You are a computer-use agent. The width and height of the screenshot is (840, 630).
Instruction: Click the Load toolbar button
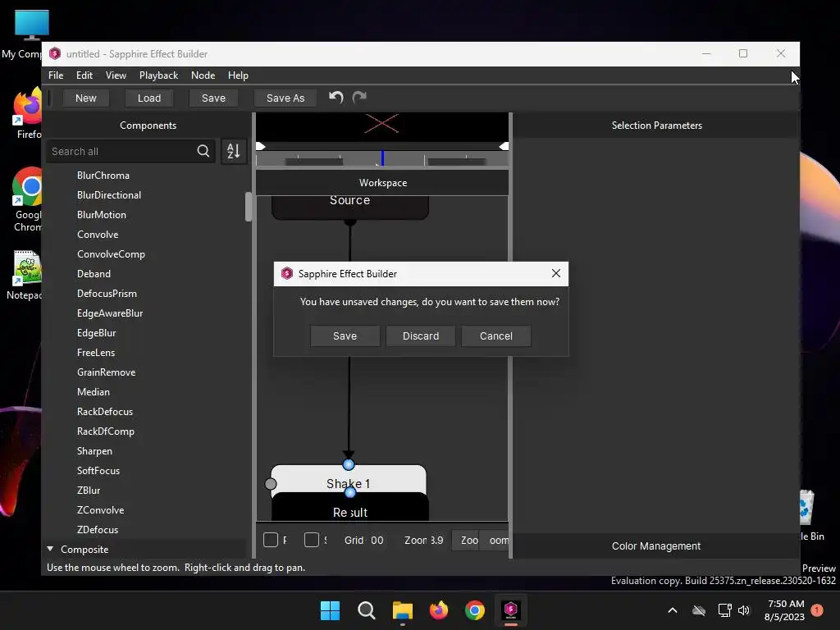149,98
